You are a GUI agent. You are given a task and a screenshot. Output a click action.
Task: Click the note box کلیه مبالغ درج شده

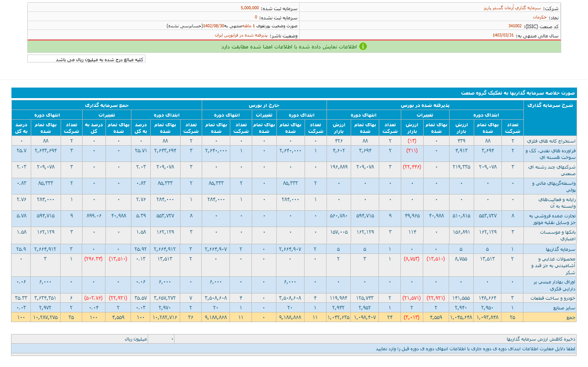click(86, 59)
